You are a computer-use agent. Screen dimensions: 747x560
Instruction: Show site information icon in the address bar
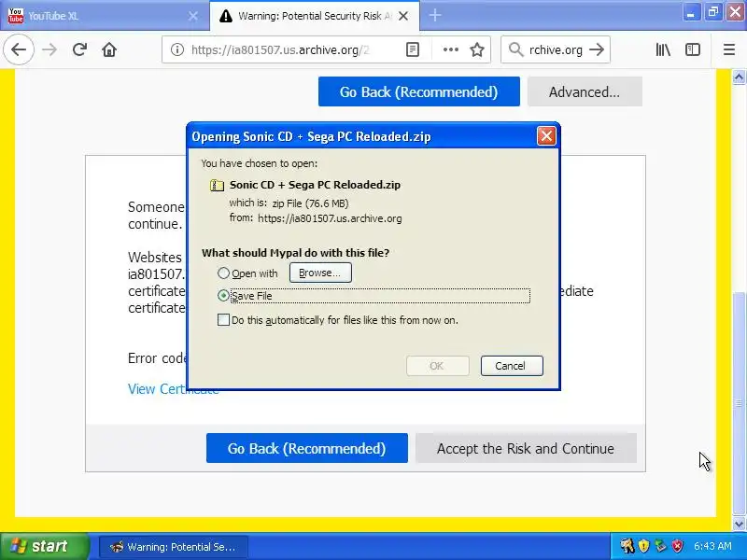(x=177, y=49)
